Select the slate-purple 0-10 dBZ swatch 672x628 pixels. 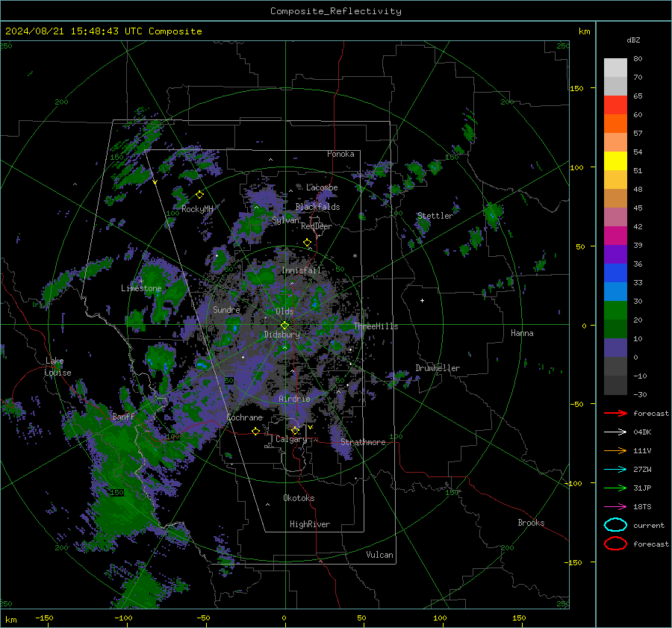point(615,348)
